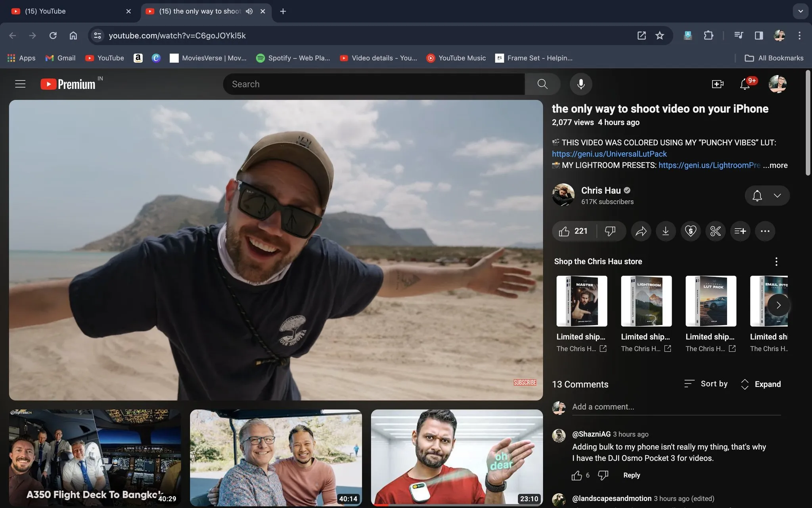Expand description with ...more

coord(776,165)
